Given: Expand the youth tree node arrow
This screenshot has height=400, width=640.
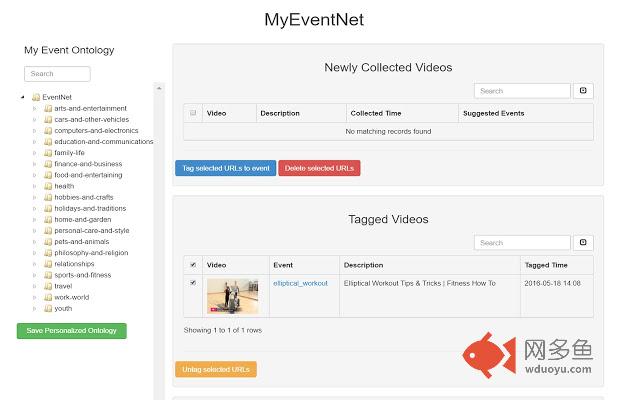Looking at the screenshot, I should 35,308.
